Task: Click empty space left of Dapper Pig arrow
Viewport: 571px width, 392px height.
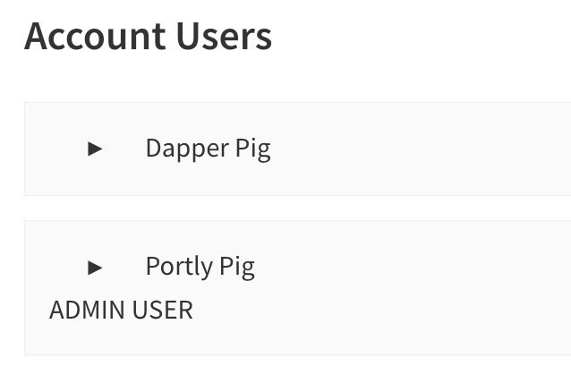Action: click(x=54, y=149)
